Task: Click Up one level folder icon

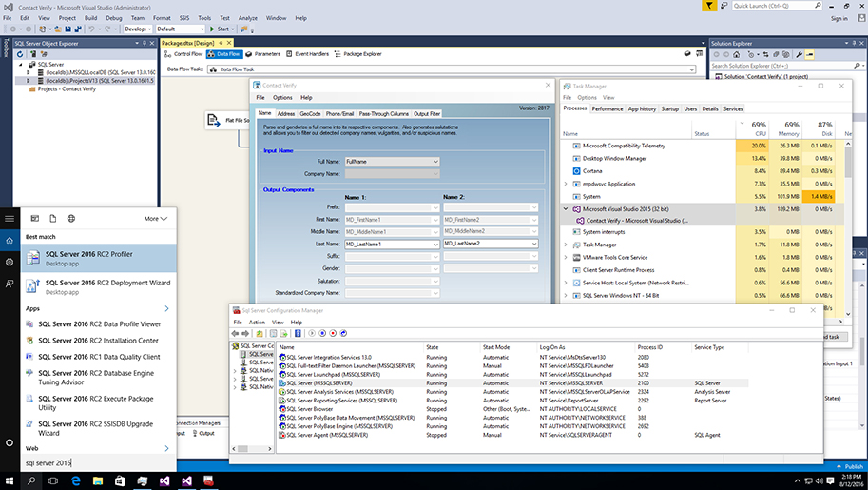Action: click(260, 334)
